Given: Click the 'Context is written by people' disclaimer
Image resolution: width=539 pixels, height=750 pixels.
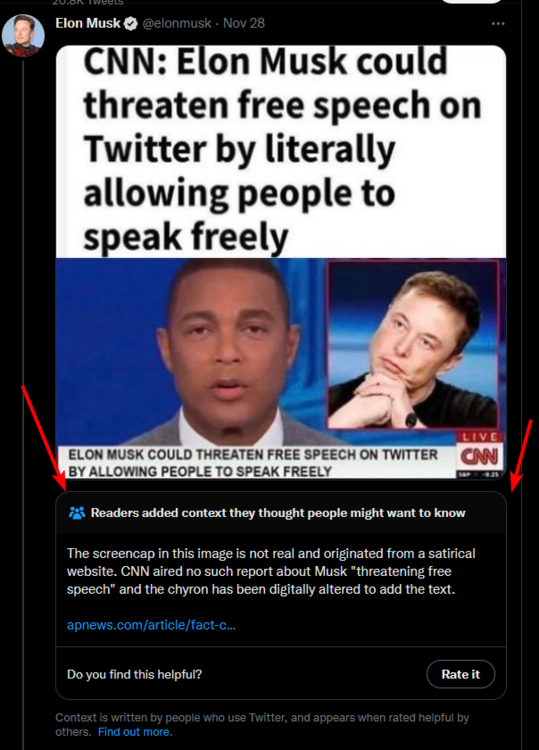Looking at the screenshot, I should (x=262, y=724).
